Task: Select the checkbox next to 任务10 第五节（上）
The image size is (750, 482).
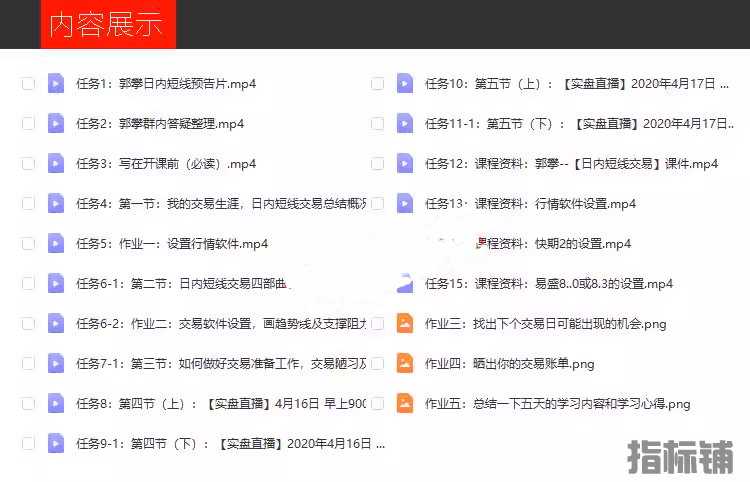Action: pos(377,84)
